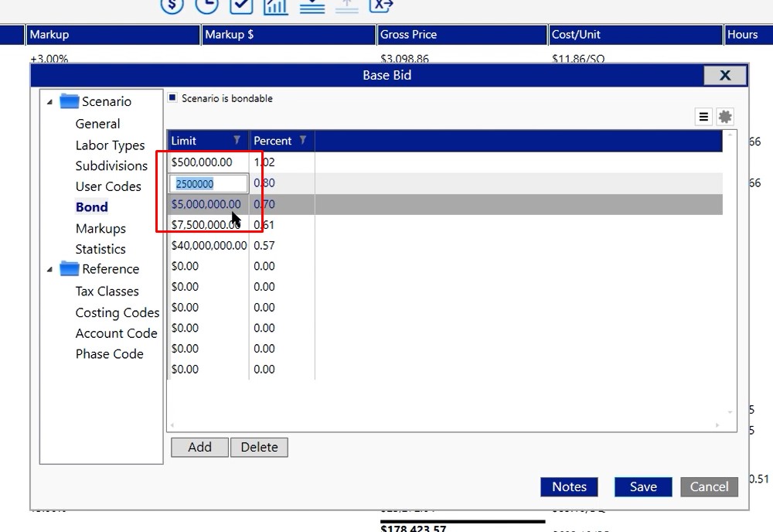Click the dollar sign toolbar icon

172,5
